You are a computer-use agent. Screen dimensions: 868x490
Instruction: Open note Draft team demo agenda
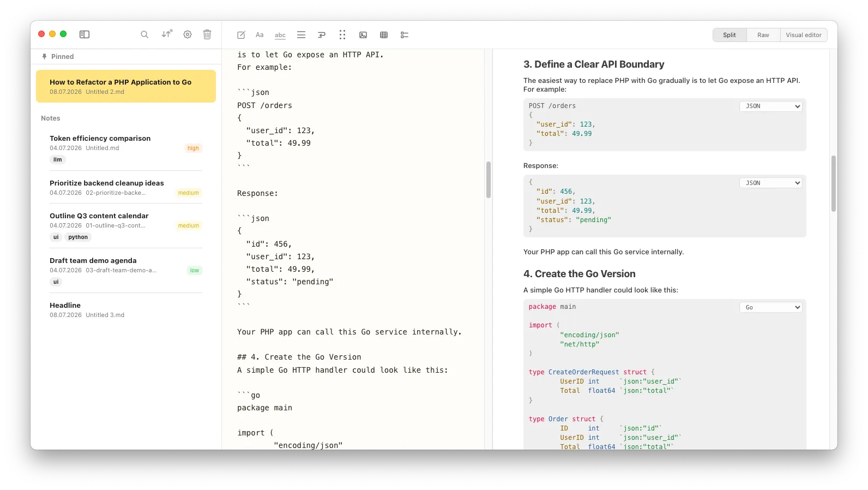click(x=126, y=271)
